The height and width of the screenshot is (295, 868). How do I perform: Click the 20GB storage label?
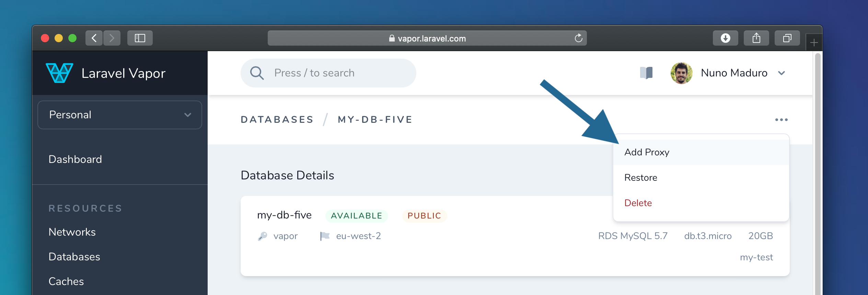click(x=761, y=236)
